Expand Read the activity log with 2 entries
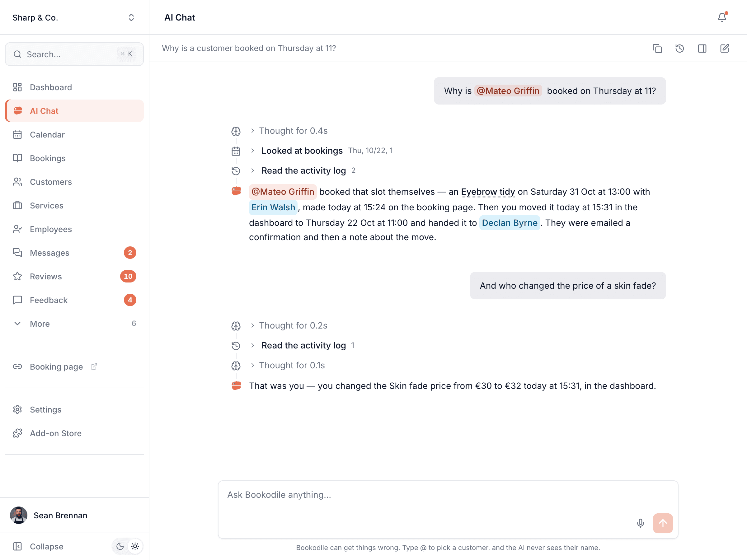This screenshot has width=747, height=560. [x=303, y=170]
